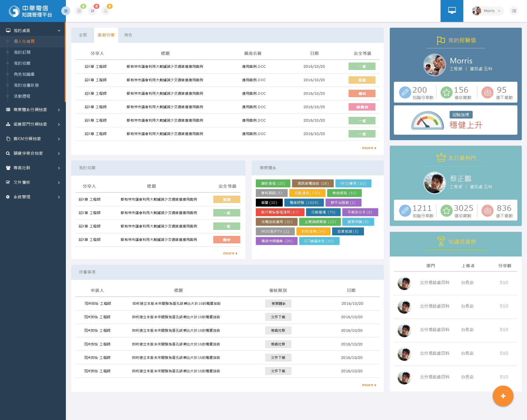Click the blue monitor desktop icon
The width and height of the screenshot is (527, 420).
coord(452,11)
